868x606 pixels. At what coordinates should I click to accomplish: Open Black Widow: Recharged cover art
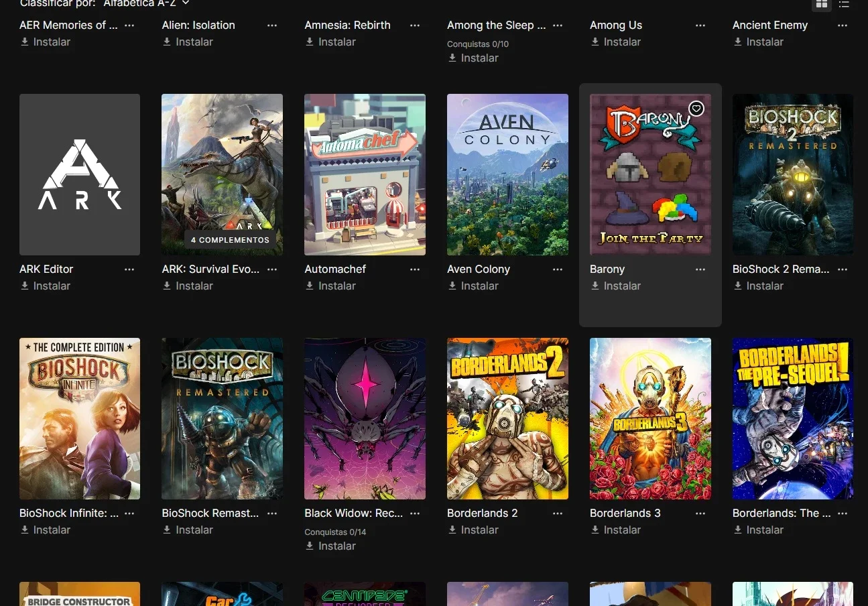click(x=365, y=418)
